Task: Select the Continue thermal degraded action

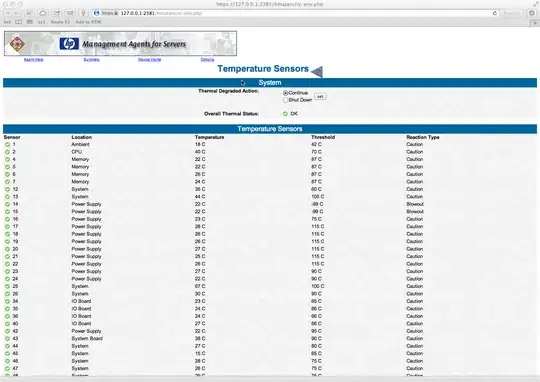Action: click(285, 93)
